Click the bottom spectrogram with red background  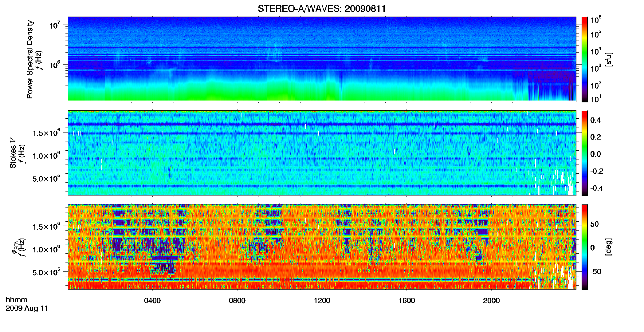[322, 247]
